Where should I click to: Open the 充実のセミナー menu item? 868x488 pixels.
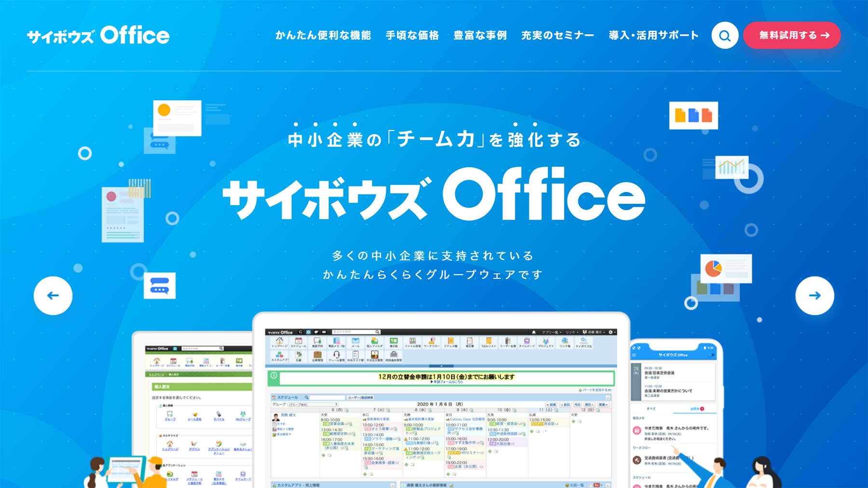pos(557,35)
